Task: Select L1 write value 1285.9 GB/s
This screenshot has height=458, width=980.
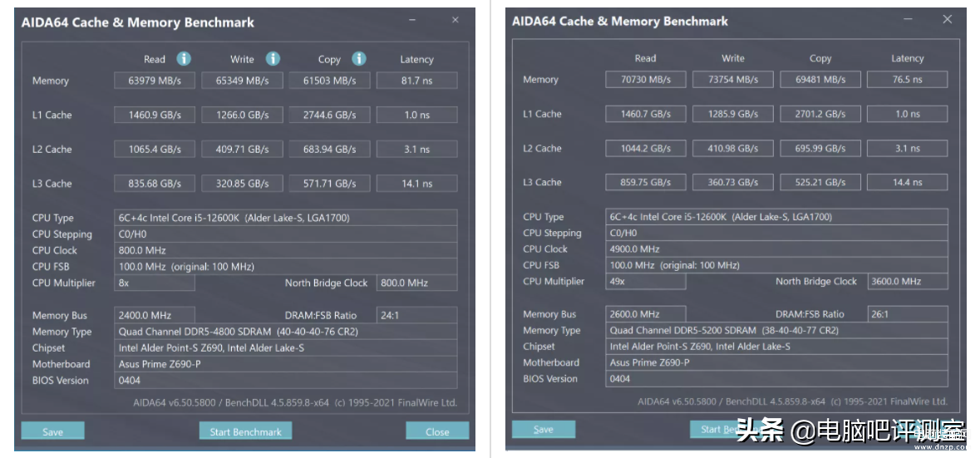Action: tap(733, 114)
